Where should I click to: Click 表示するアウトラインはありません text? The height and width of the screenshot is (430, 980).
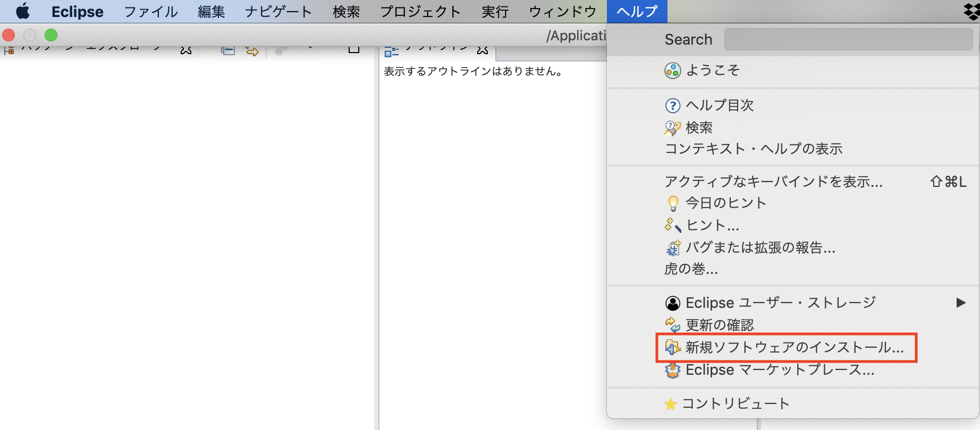[x=474, y=71]
